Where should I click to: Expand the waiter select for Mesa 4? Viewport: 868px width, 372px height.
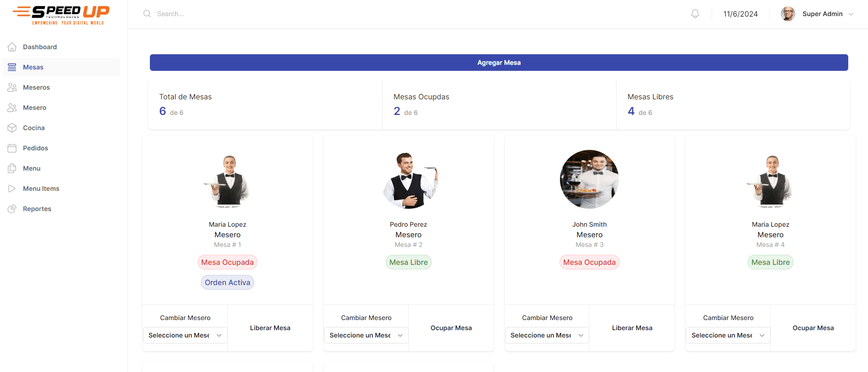(728, 335)
